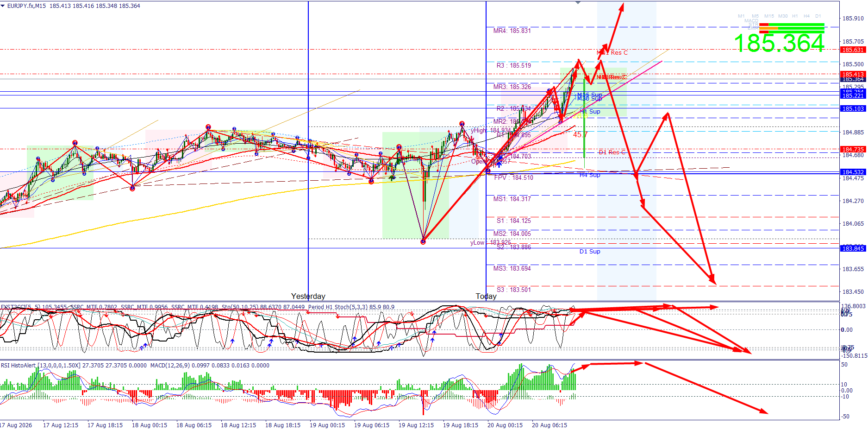
Task: Click the 19 Aug 12:15 time axis label
Action: pyautogui.click(x=416, y=425)
